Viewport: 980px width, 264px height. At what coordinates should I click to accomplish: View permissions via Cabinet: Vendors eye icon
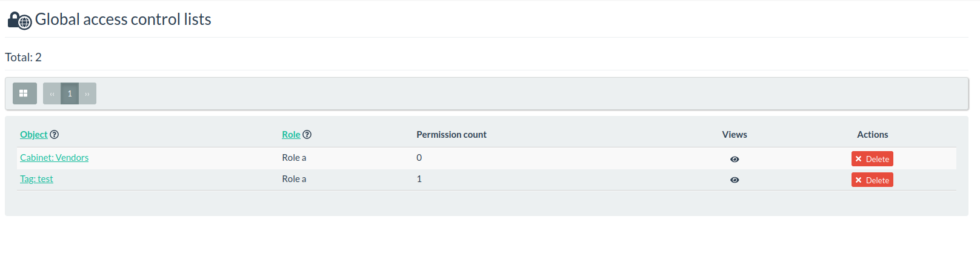(x=735, y=159)
